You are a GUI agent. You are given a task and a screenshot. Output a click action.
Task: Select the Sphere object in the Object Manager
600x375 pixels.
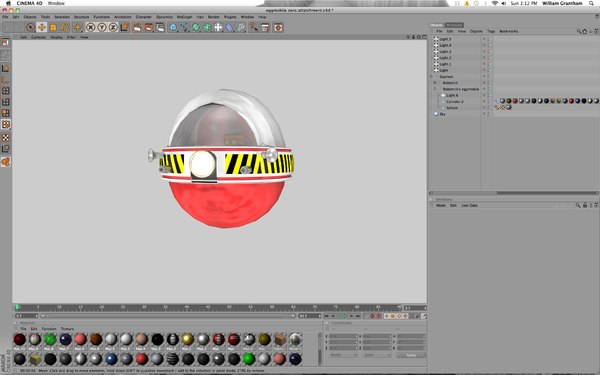(452, 108)
